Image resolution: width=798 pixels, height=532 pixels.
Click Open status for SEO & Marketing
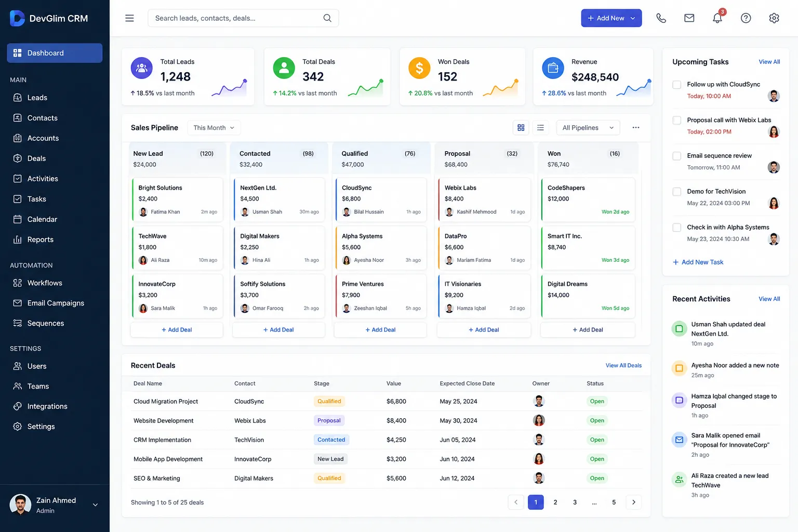pyautogui.click(x=597, y=478)
